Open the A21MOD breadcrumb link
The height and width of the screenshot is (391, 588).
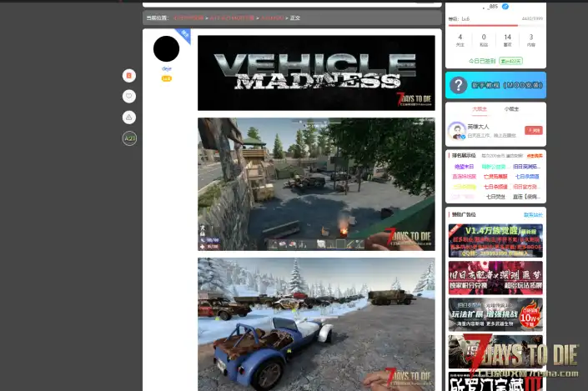[x=272, y=18]
